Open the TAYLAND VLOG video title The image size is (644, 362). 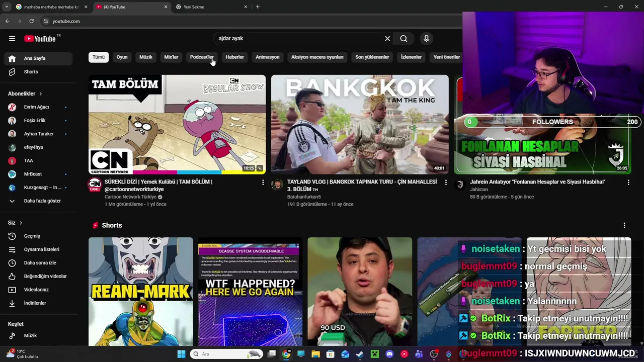pyautogui.click(x=362, y=185)
